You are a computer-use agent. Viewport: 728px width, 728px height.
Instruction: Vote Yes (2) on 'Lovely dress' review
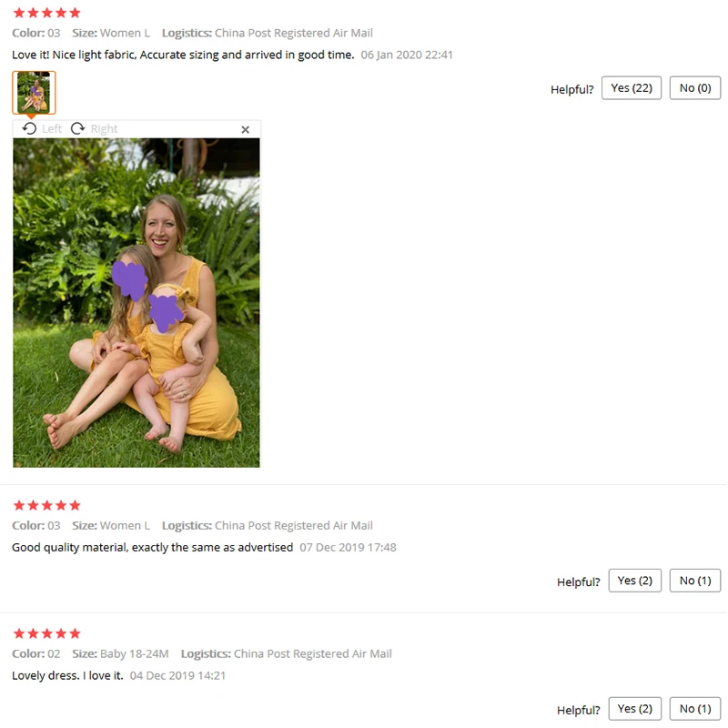[634, 709]
